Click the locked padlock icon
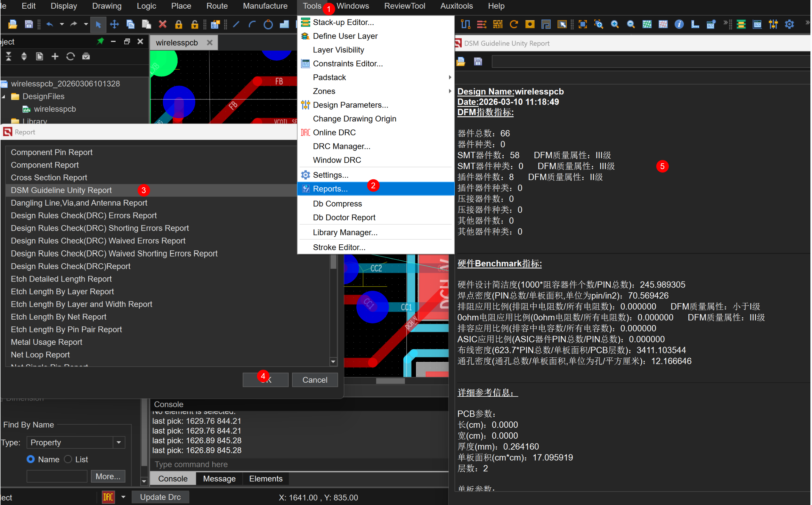This screenshot has width=812, height=505. tap(179, 24)
